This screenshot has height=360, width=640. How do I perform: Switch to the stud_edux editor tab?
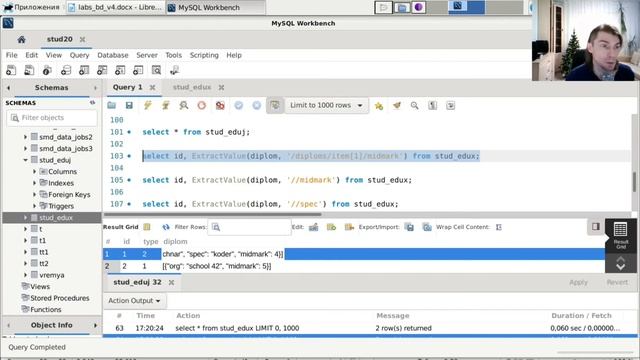(192, 87)
